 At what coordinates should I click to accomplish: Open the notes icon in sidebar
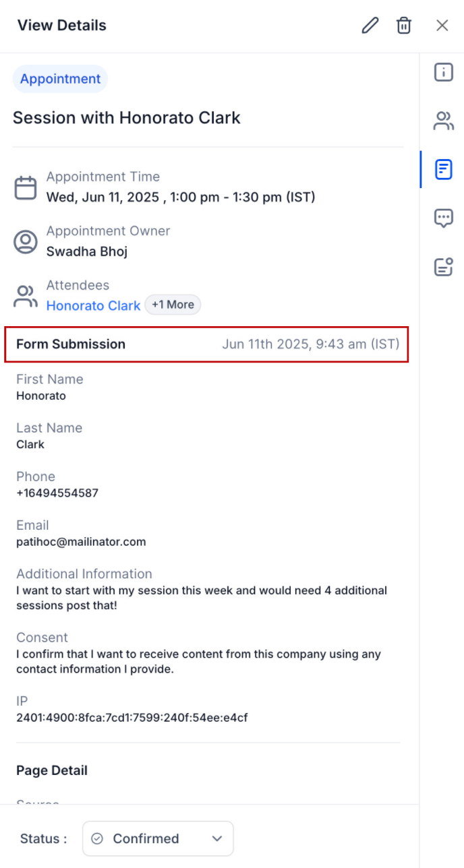pyautogui.click(x=443, y=267)
